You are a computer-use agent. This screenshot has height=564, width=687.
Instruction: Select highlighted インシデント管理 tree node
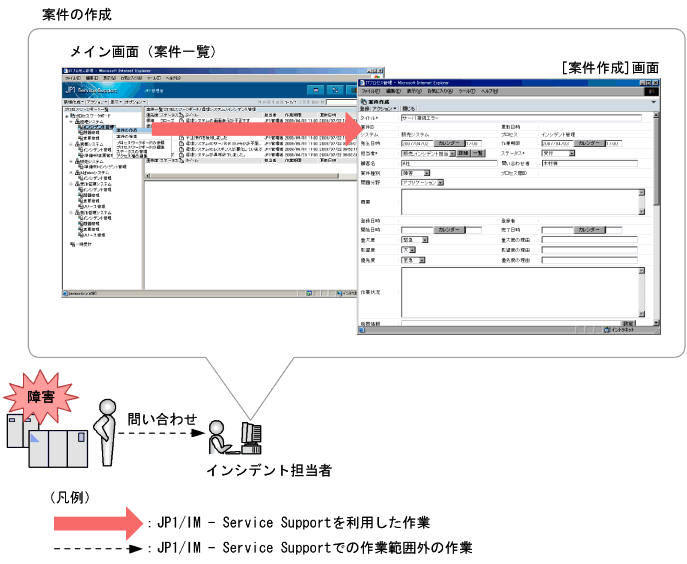pyautogui.click(x=97, y=127)
